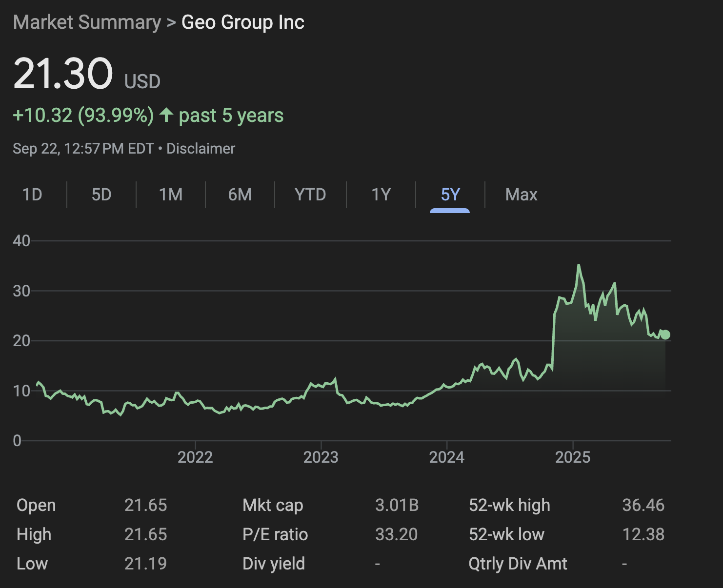Click the past 5 years label

point(231,116)
